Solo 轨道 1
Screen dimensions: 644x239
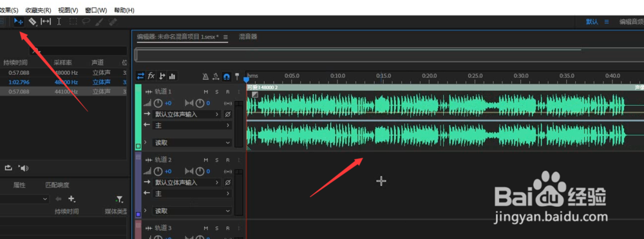(x=217, y=91)
